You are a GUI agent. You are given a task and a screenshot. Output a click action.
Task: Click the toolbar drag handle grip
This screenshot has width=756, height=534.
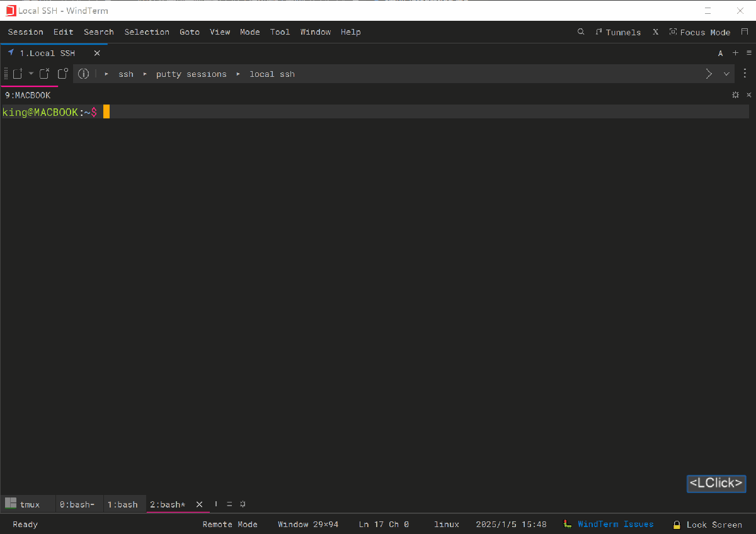(x=6, y=74)
